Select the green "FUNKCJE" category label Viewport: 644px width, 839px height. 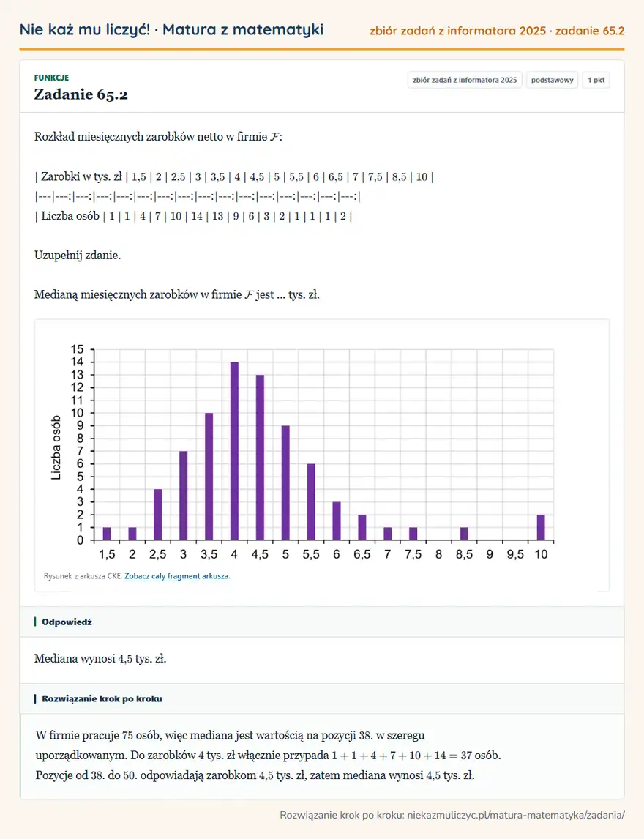point(51,78)
